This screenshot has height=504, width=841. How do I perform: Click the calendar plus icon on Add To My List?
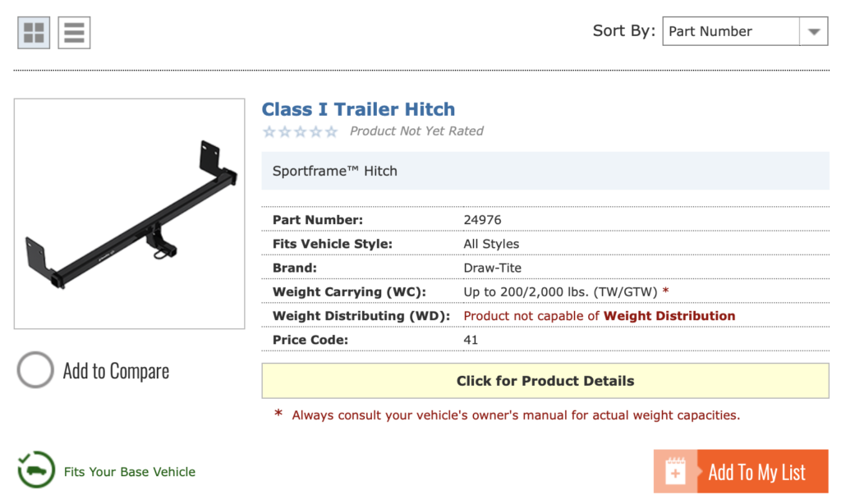[675, 472]
